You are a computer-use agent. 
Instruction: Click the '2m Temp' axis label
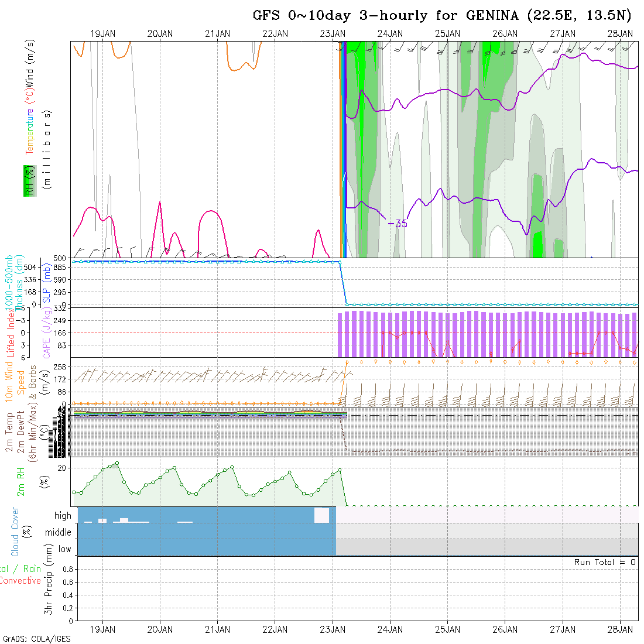[x=9, y=433]
